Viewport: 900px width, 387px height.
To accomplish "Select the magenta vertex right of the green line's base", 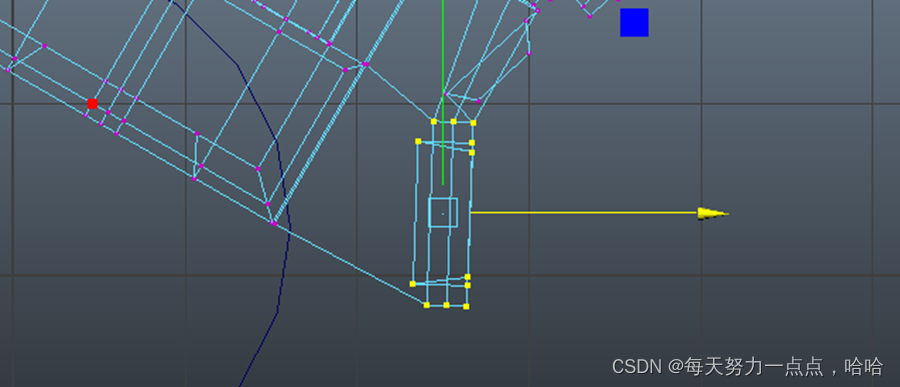I will click(x=479, y=100).
